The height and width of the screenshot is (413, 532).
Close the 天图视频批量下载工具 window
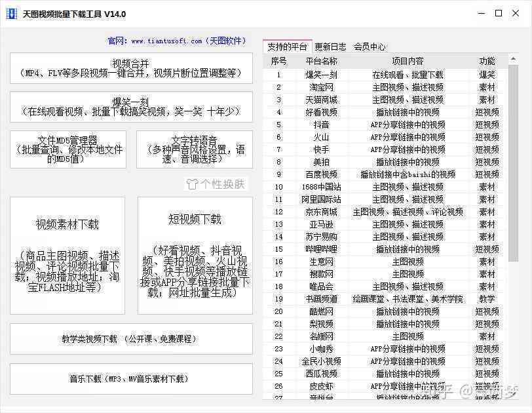click(x=516, y=14)
